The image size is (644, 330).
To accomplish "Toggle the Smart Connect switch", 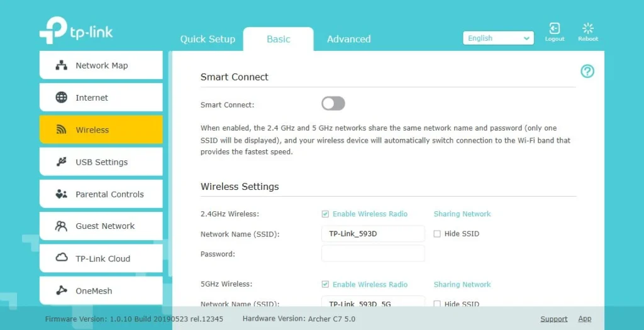I will click(333, 104).
